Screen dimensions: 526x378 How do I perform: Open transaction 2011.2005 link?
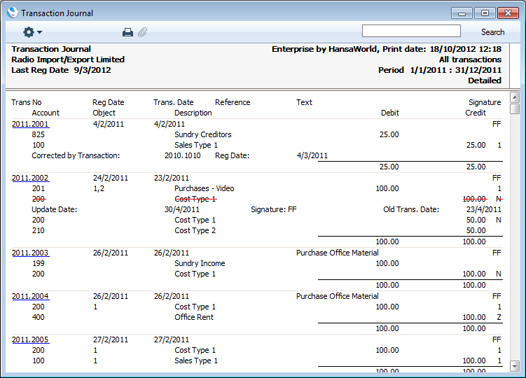tap(30, 339)
